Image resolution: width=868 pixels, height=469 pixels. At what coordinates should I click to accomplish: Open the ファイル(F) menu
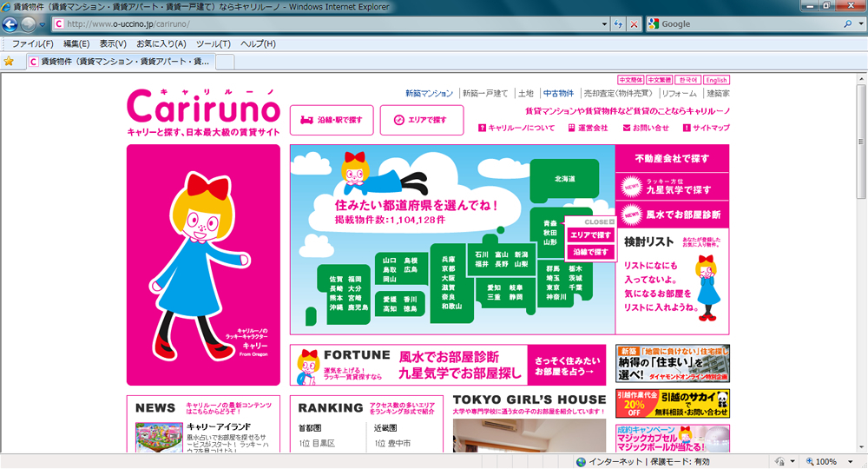coord(33,43)
